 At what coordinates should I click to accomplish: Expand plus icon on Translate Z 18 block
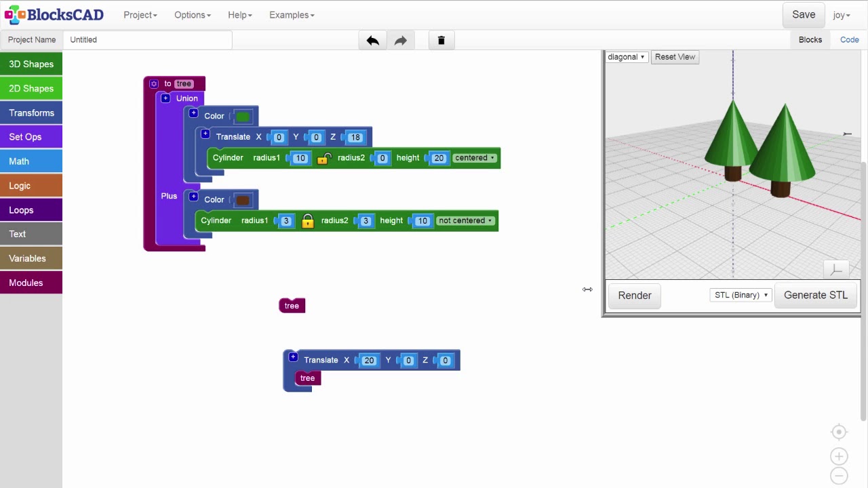[205, 134]
